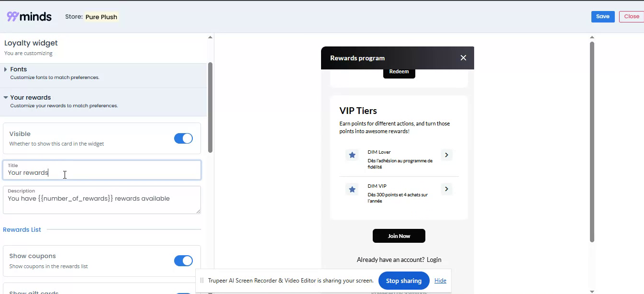
Task: Click the Pure Plush store name
Action: coord(101,17)
